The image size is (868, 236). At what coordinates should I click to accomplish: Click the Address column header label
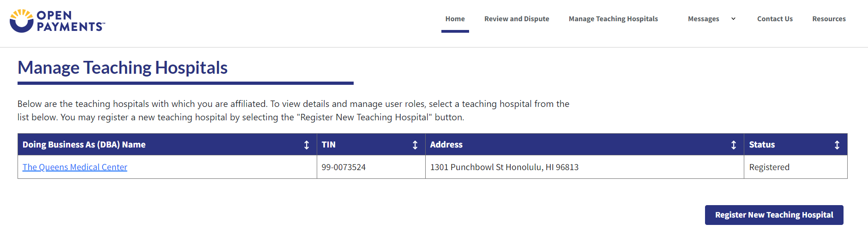[446, 145]
